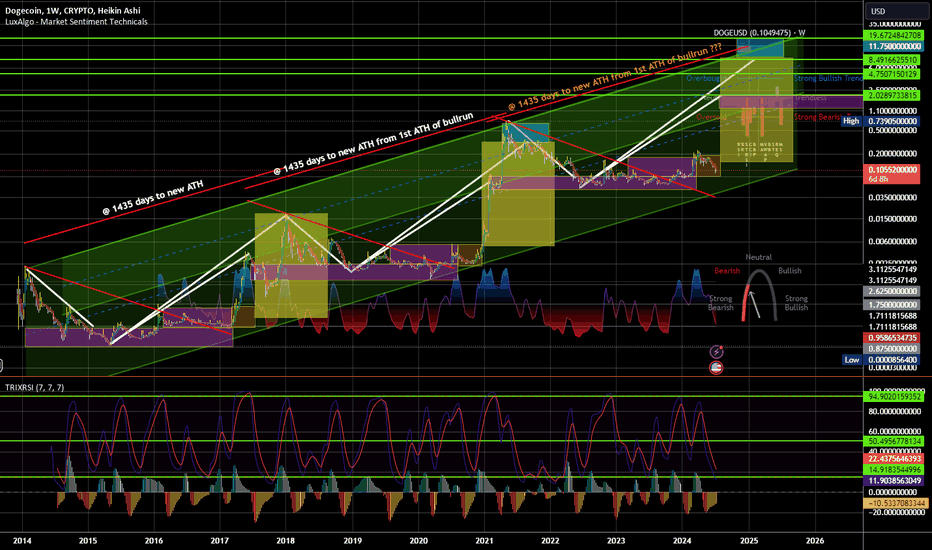Click the blue Overbought label
Image resolution: width=932 pixels, height=550 pixels.
point(703,78)
